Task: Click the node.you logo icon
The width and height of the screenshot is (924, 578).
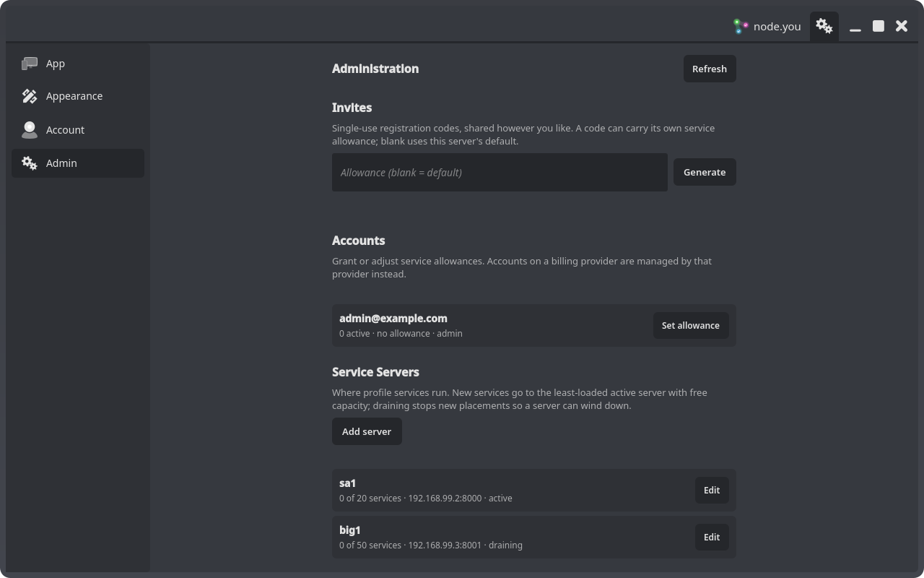Action: tap(741, 27)
